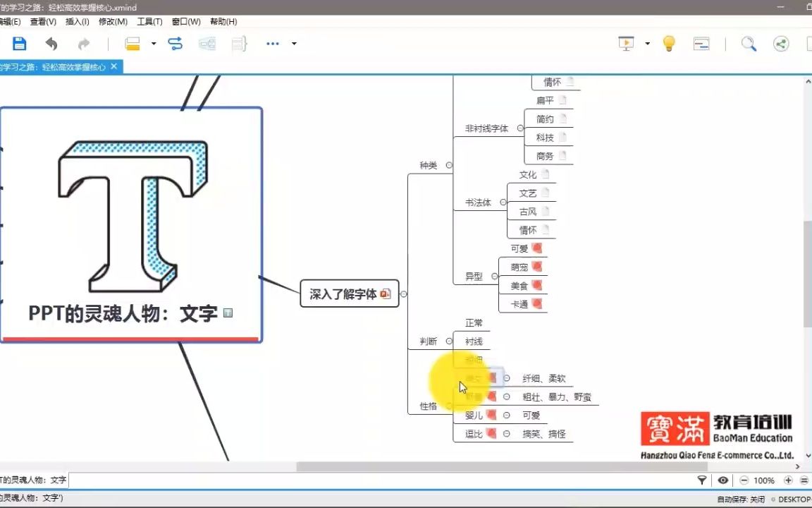Collapse the 非衬线字体 branch
Screen dimensions: 812x508
coord(519,128)
